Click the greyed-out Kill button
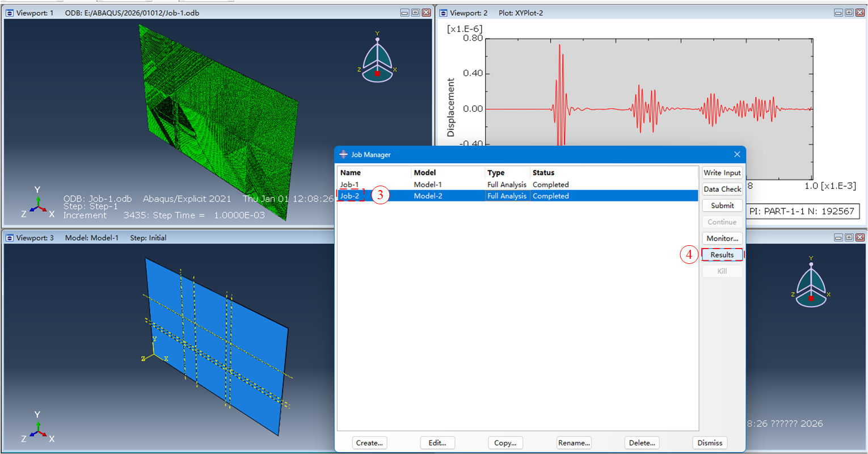This screenshot has width=868, height=454. pos(722,272)
